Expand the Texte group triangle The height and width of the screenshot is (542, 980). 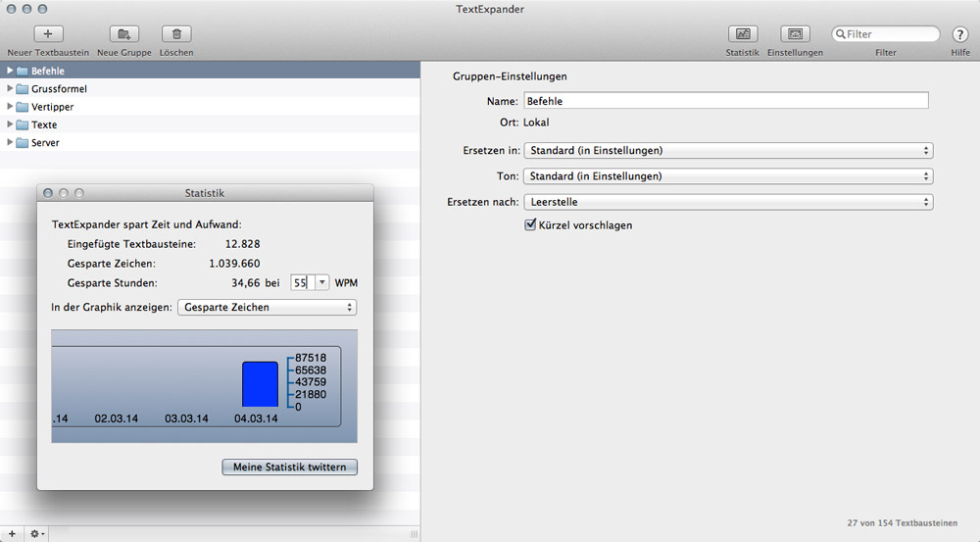[10, 123]
